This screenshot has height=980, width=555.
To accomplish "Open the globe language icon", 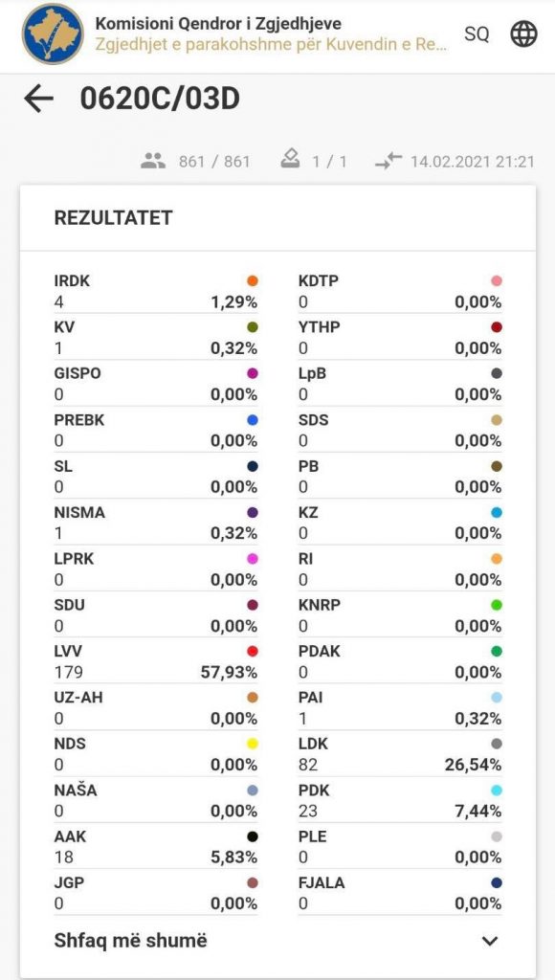I will [x=523, y=33].
